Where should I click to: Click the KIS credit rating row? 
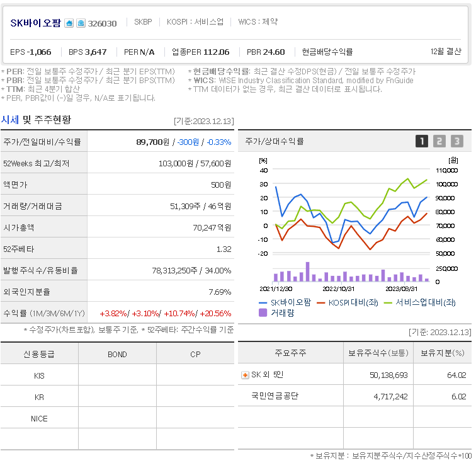click(x=117, y=375)
